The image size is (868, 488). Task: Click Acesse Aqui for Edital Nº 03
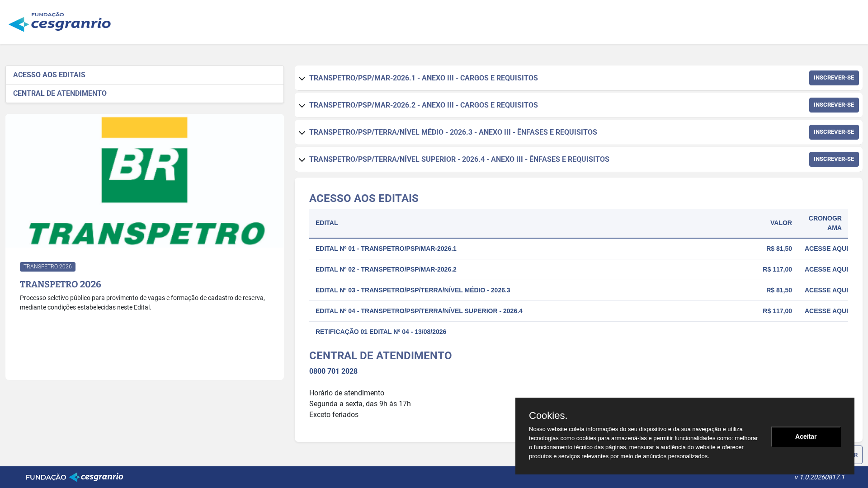[826, 290]
